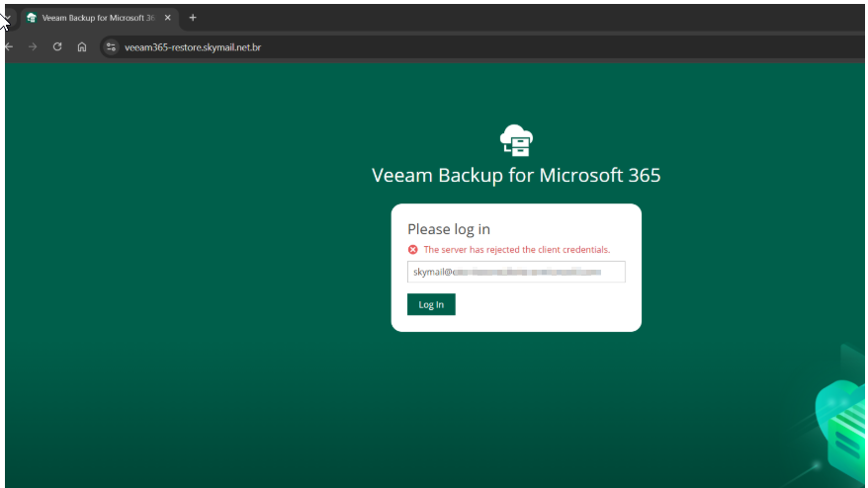
Task: Focus the skymail email input field
Action: (x=516, y=272)
